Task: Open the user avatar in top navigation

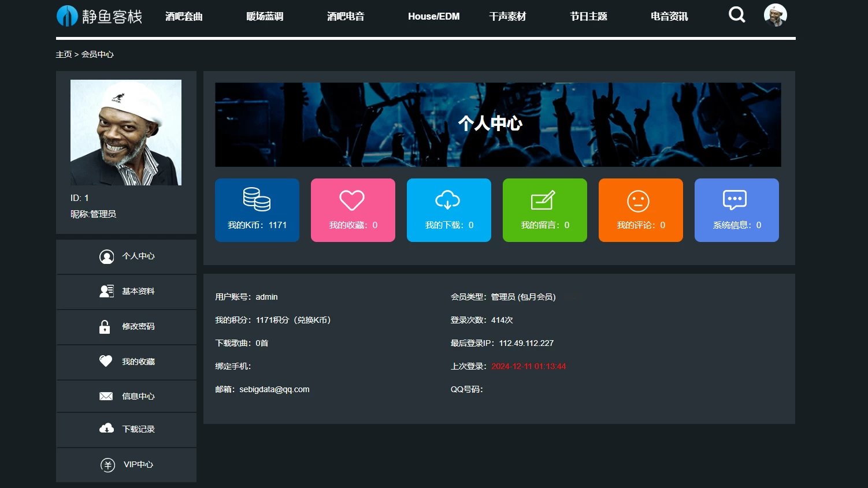Action: [775, 15]
